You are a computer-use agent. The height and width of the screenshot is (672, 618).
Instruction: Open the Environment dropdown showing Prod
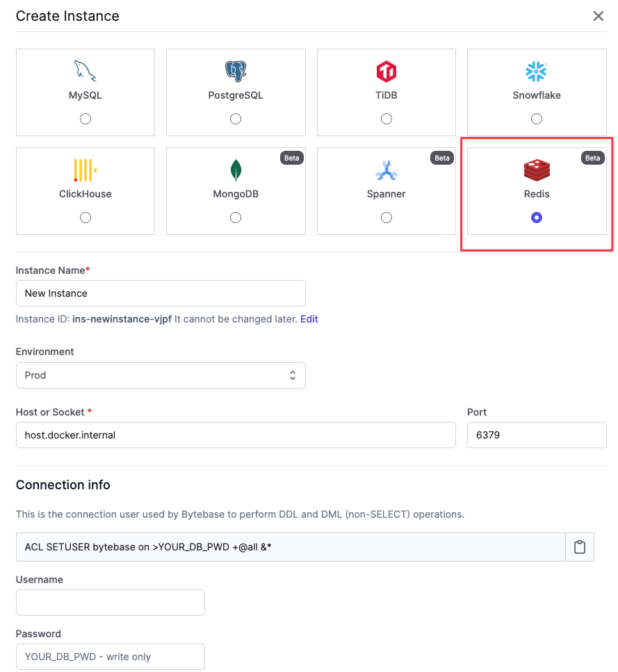(161, 375)
